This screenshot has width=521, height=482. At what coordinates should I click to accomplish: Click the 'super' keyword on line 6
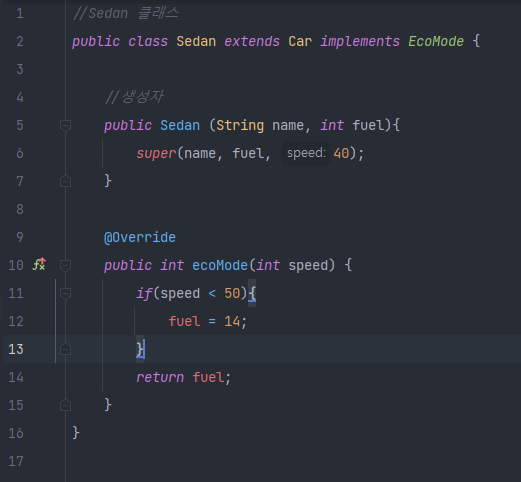(x=156, y=154)
